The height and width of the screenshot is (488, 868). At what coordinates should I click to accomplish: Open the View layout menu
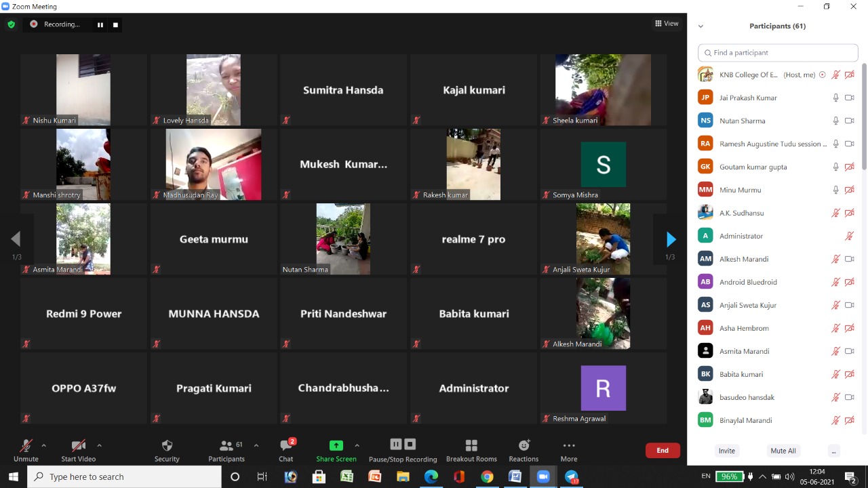667,24
